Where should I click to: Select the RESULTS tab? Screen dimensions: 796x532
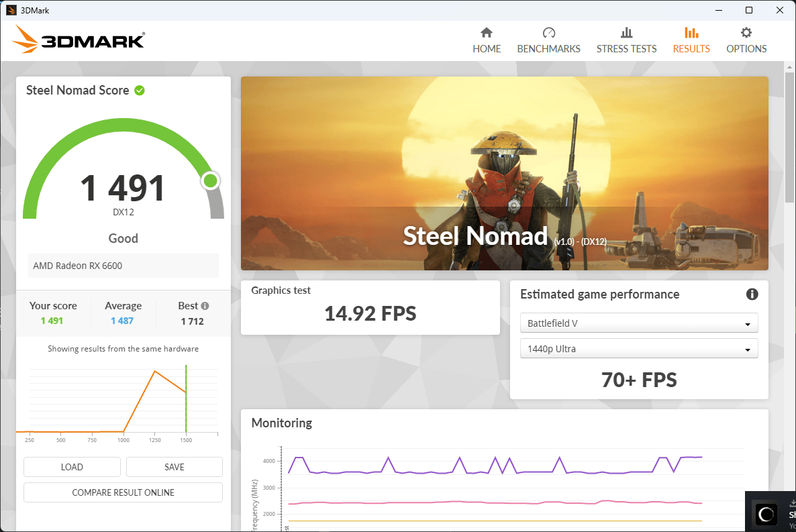pyautogui.click(x=691, y=41)
